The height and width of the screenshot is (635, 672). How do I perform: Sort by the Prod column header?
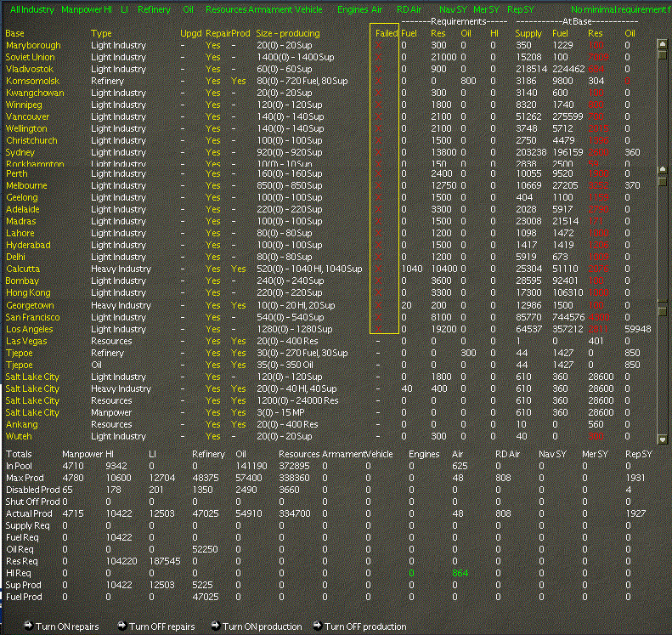coord(240,33)
